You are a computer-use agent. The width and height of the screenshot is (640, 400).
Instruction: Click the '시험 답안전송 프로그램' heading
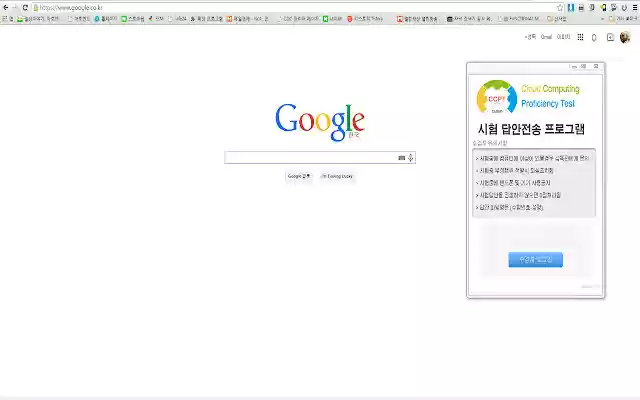[x=531, y=129]
